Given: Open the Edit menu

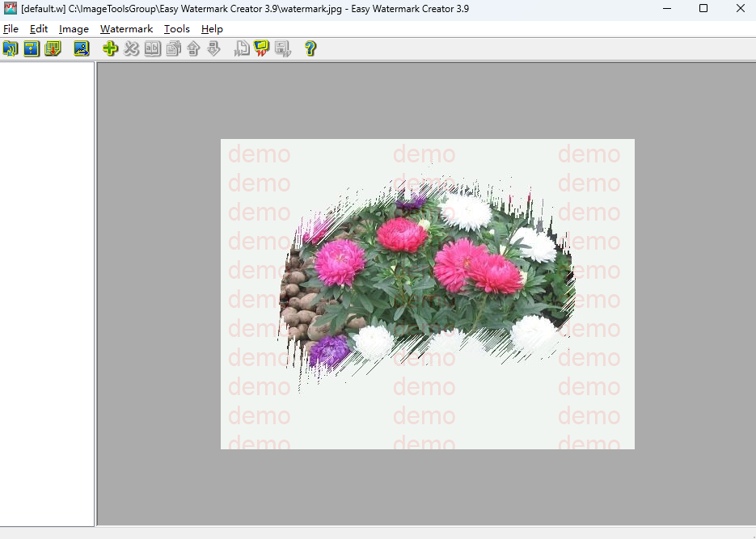Looking at the screenshot, I should pos(39,28).
